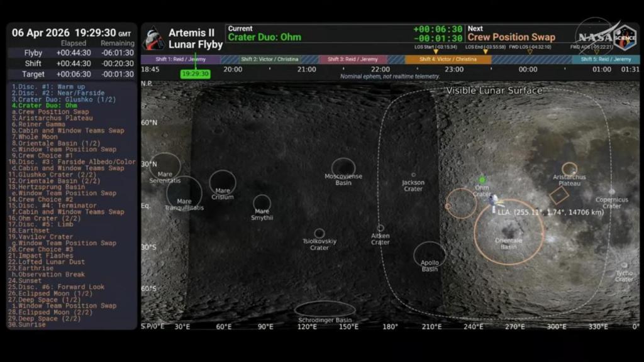Click the LOS Start triangle marker

436,52
